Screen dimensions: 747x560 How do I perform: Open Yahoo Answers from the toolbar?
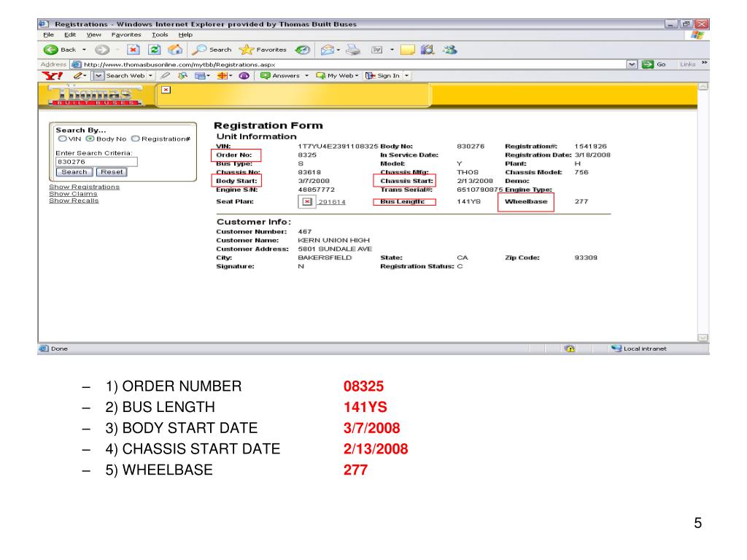point(280,76)
